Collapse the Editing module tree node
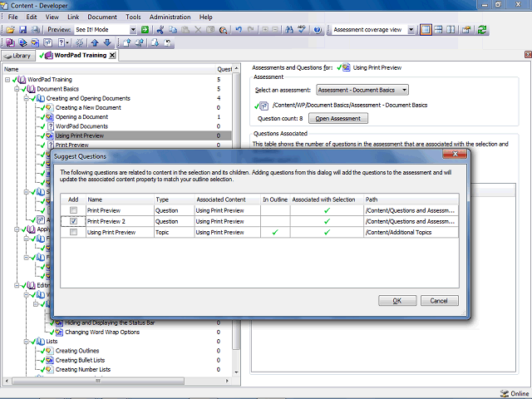This screenshot has width=532, height=399. click(x=17, y=285)
